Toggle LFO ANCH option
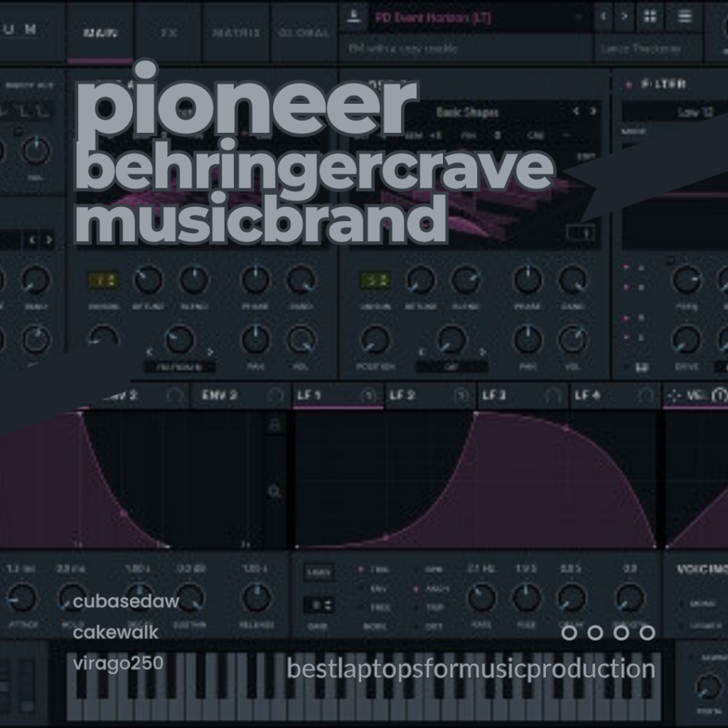 pos(432,589)
